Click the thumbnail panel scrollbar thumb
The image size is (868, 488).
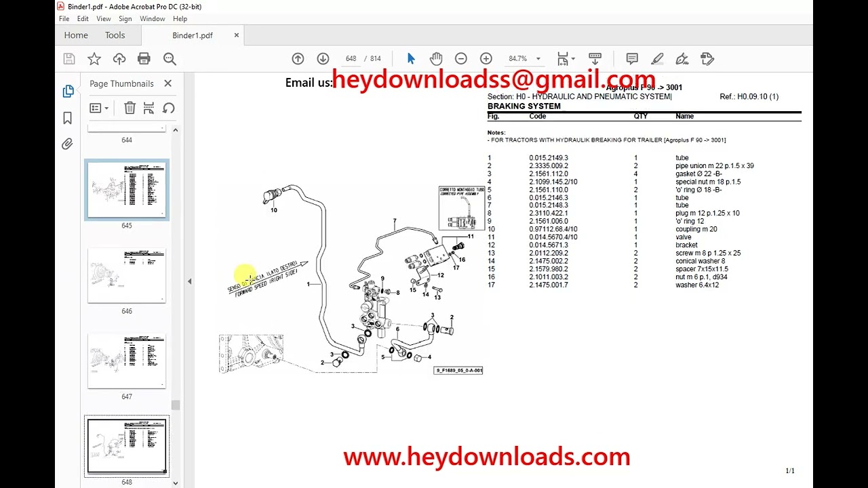tap(176, 405)
